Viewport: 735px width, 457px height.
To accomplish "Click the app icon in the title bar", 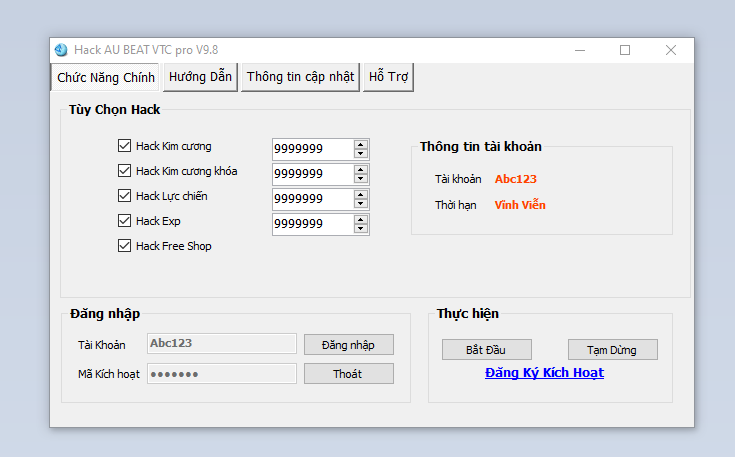I will tap(61, 50).
